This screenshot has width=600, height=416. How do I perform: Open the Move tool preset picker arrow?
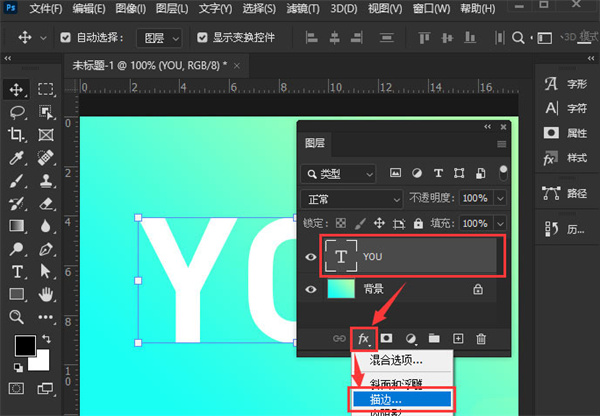pyautogui.click(x=43, y=38)
